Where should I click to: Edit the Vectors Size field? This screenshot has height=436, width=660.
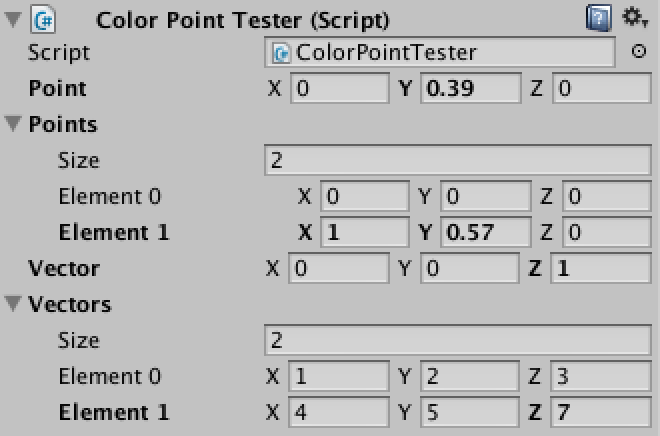point(458,340)
